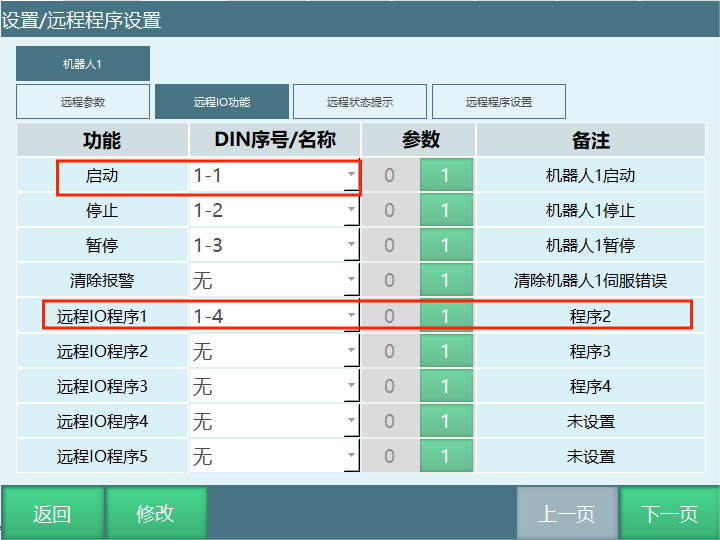The height and width of the screenshot is (540, 720).
Task: Set 远程IO程序1 row parameter to 1
Action: tap(445, 316)
